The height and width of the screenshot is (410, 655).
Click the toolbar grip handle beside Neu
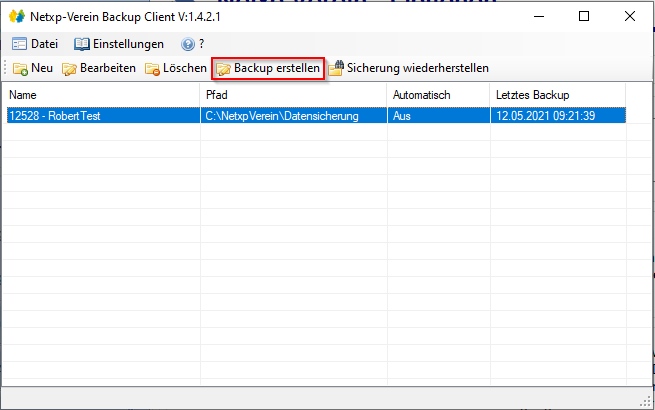coord(5,68)
